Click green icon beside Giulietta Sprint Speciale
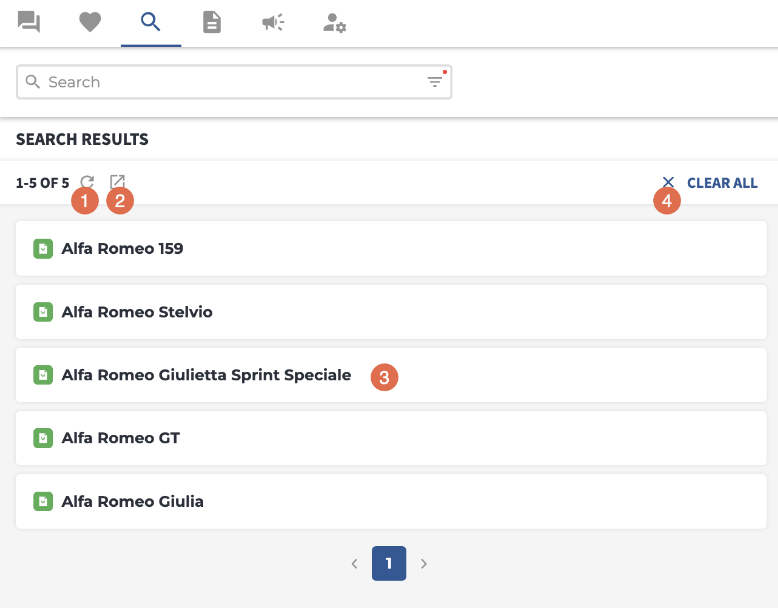778x608 pixels. coord(43,375)
